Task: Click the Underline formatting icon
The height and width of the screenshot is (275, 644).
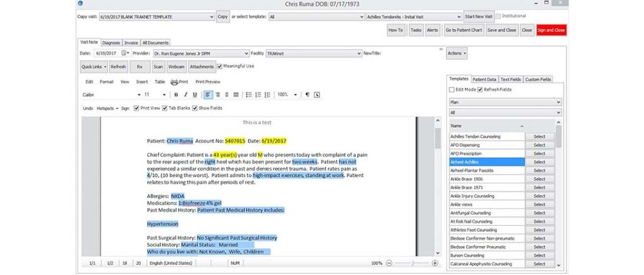Action: [195, 95]
